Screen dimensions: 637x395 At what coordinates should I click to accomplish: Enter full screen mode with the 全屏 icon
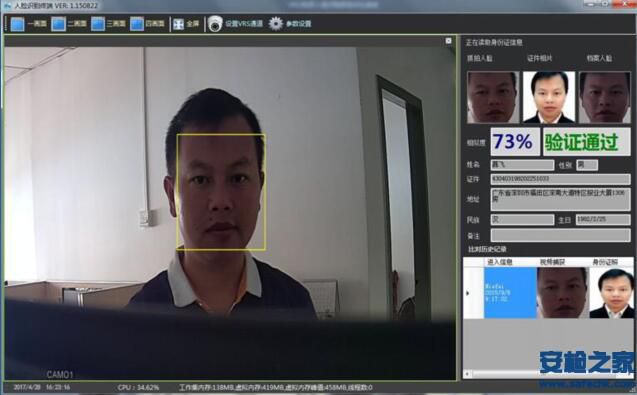click(x=178, y=24)
